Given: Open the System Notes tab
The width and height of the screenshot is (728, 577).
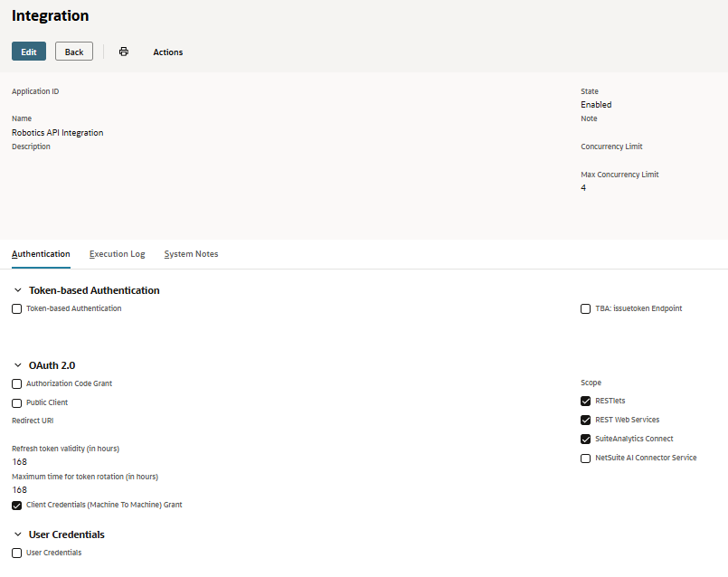Looking at the screenshot, I should click(191, 254).
